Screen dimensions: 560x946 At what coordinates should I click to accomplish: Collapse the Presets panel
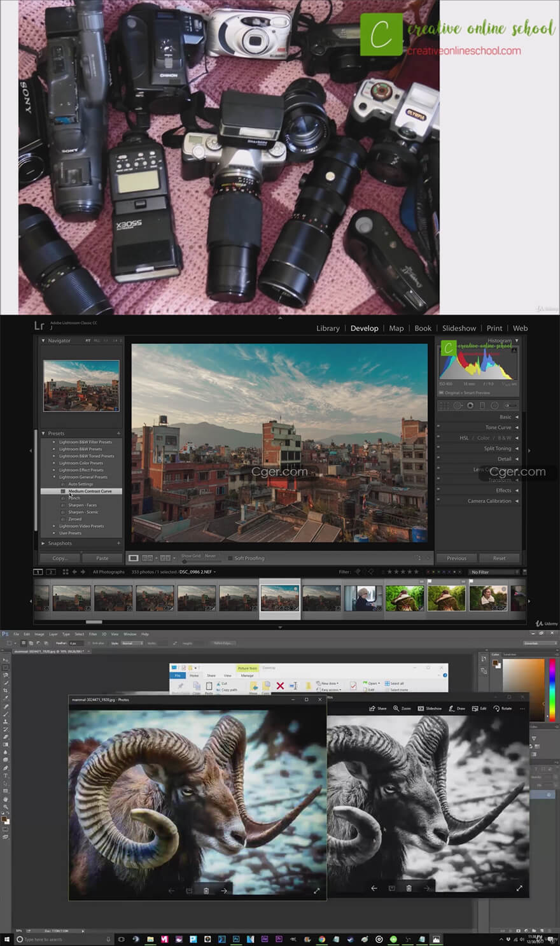point(43,433)
